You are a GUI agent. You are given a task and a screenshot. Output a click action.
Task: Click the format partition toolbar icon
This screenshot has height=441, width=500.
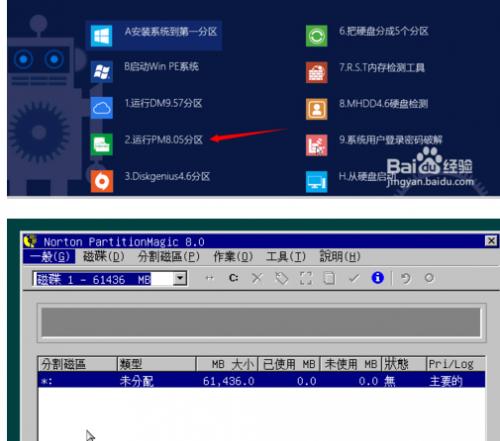[x=306, y=278]
